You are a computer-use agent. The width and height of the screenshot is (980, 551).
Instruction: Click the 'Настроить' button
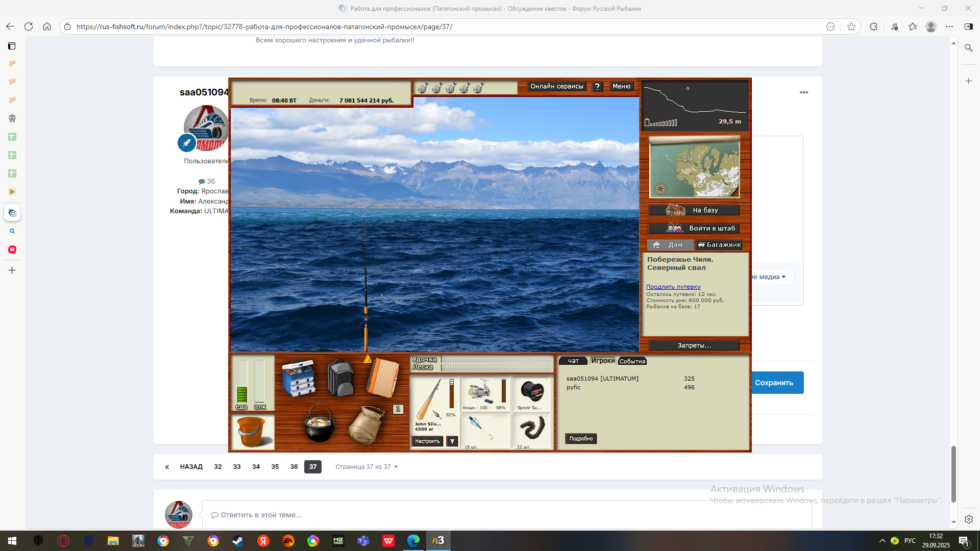point(427,441)
